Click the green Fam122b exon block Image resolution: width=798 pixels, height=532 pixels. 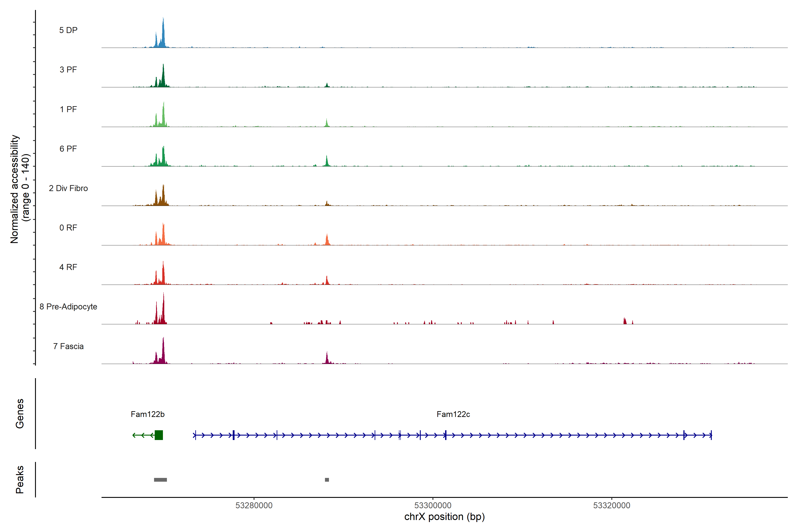coord(158,435)
